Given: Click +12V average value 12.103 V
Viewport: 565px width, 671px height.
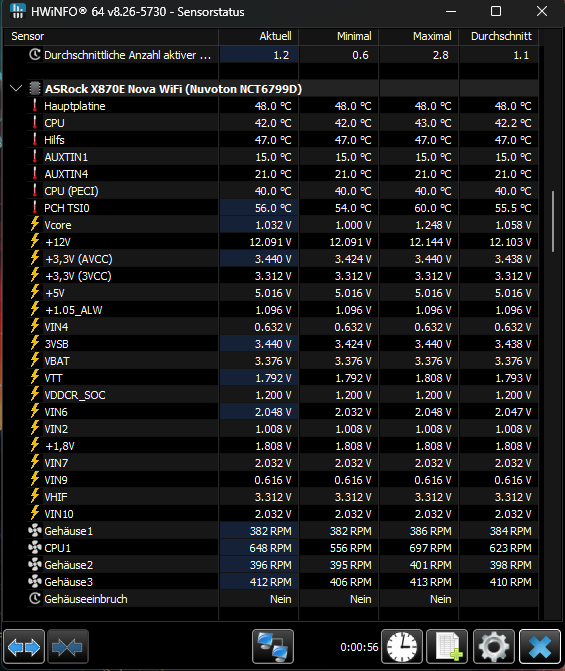Looking at the screenshot, I should pyautogui.click(x=510, y=242).
